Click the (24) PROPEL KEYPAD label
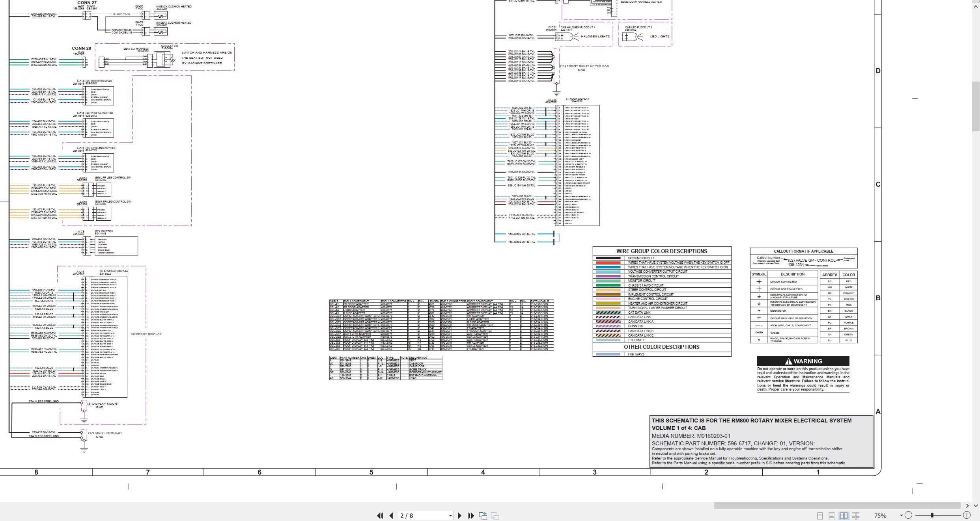980x521 pixels. pos(99,113)
